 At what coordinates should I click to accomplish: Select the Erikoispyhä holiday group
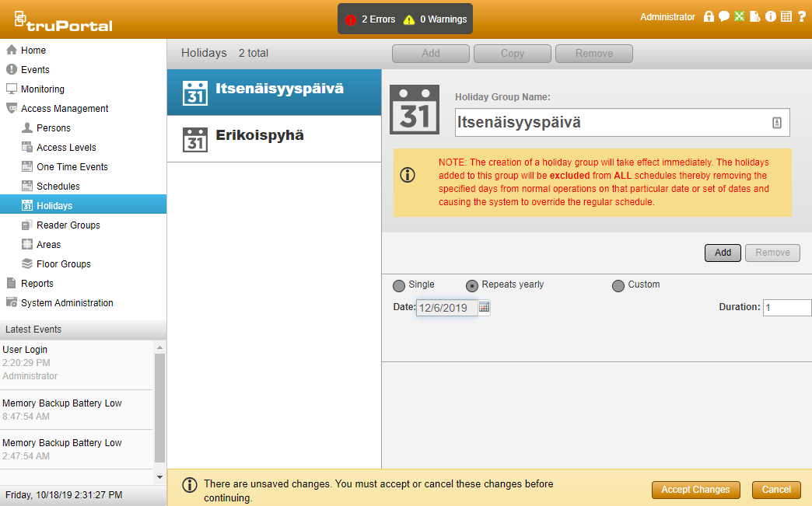[x=259, y=136]
